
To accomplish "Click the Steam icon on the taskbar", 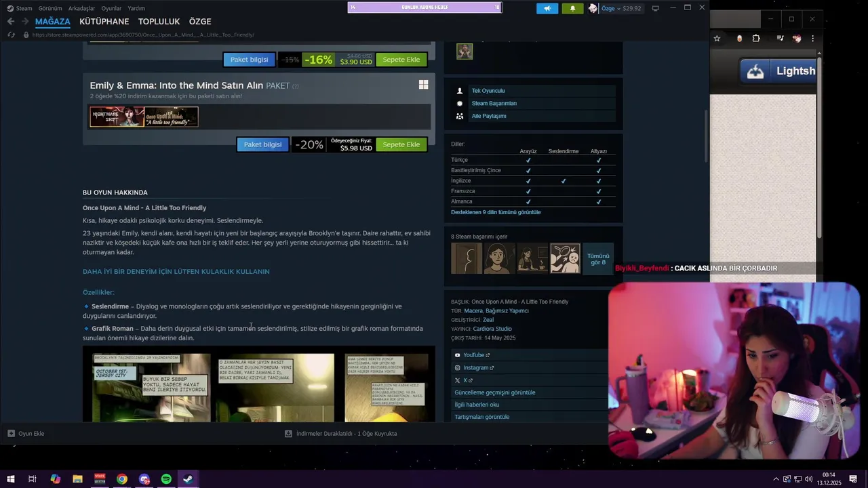I will pyautogui.click(x=188, y=479).
